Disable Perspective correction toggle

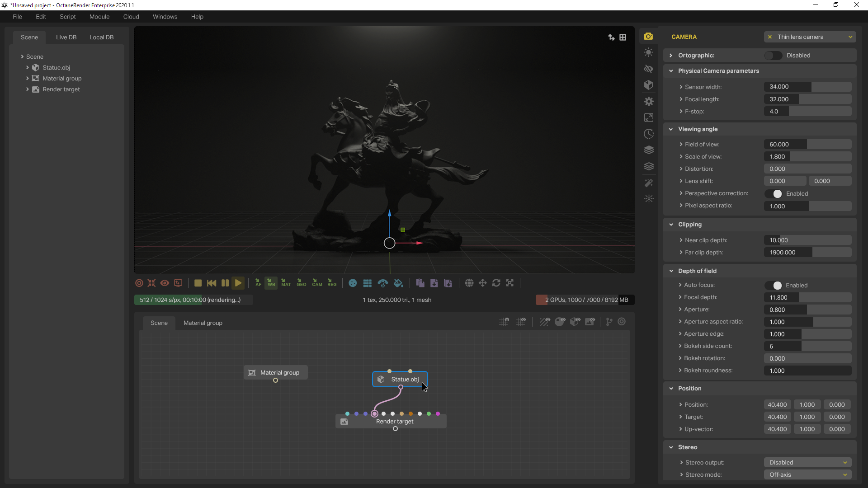click(774, 194)
